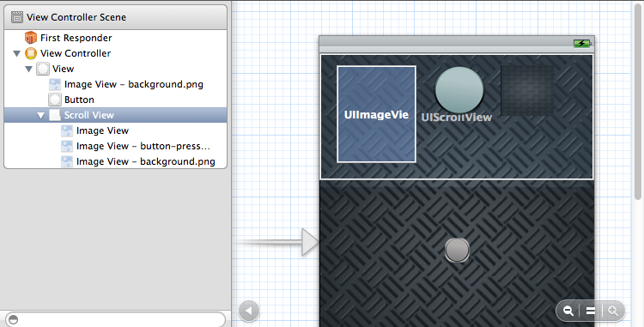Reset canvas zoom to actual size
The image size is (644, 327).
pos(591,311)
